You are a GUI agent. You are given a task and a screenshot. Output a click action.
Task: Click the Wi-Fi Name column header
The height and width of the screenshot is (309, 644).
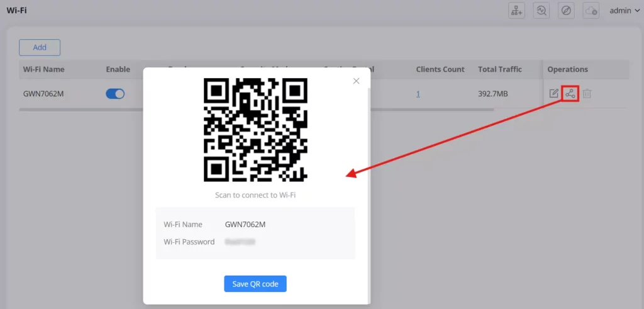point(43,69)
